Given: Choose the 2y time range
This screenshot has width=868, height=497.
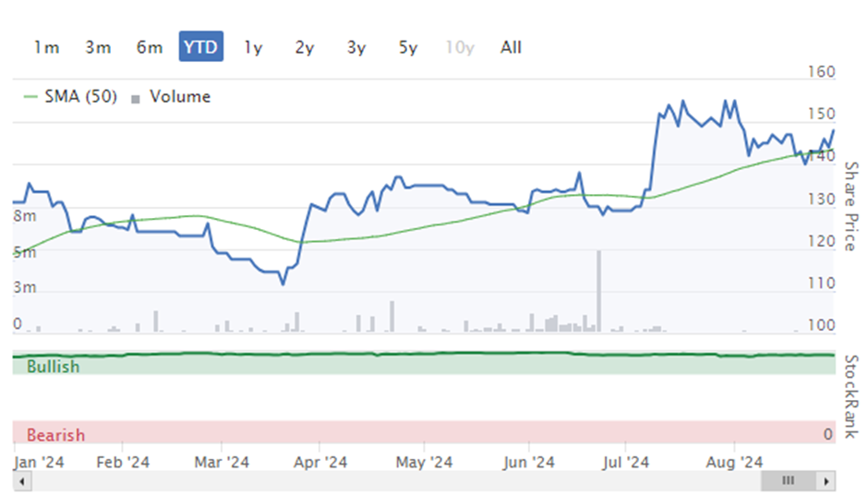Looking at the screenshot, I should (x=305, y=47).
